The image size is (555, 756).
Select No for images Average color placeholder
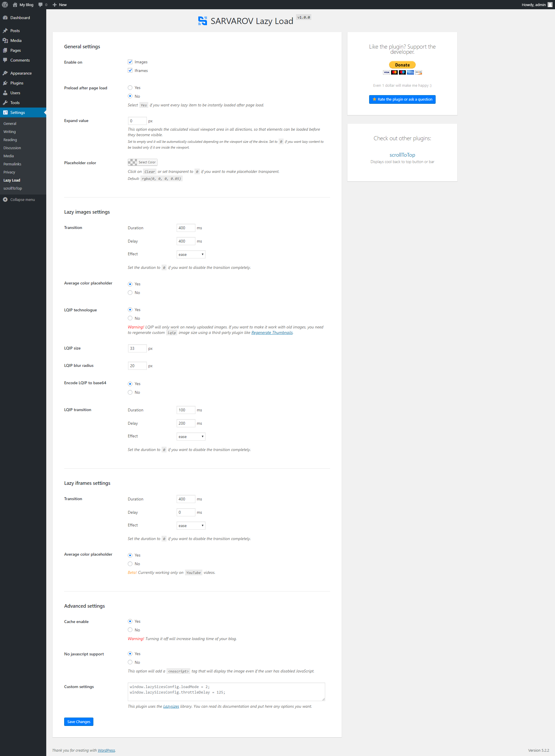130,293
